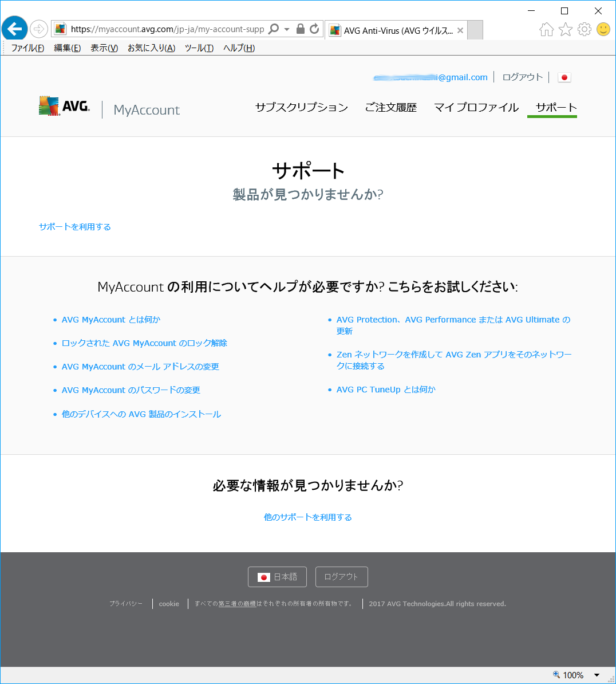Open the お気に入り(A) menu
Image resolution: width=616 pixels, height=684 pixels.
[151, 48]
